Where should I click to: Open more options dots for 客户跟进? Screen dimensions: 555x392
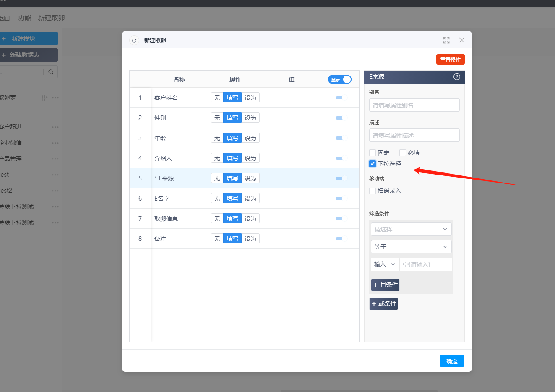55,127
